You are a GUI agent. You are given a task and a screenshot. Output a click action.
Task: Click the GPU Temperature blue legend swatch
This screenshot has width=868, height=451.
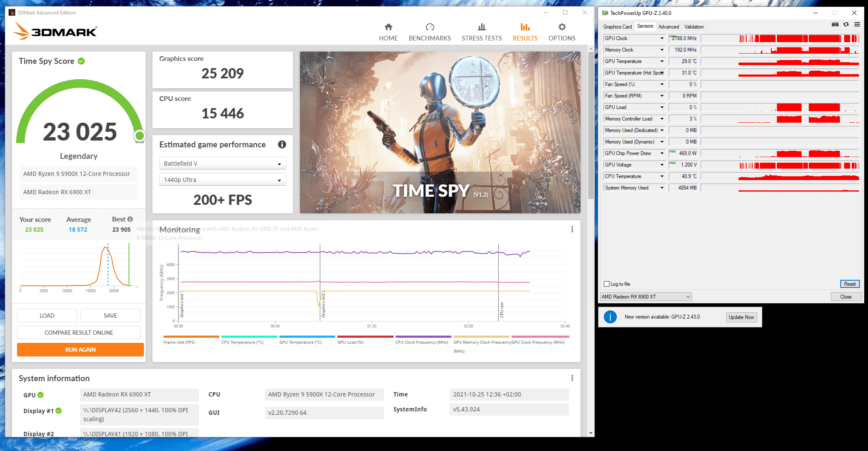click(307, 336)
